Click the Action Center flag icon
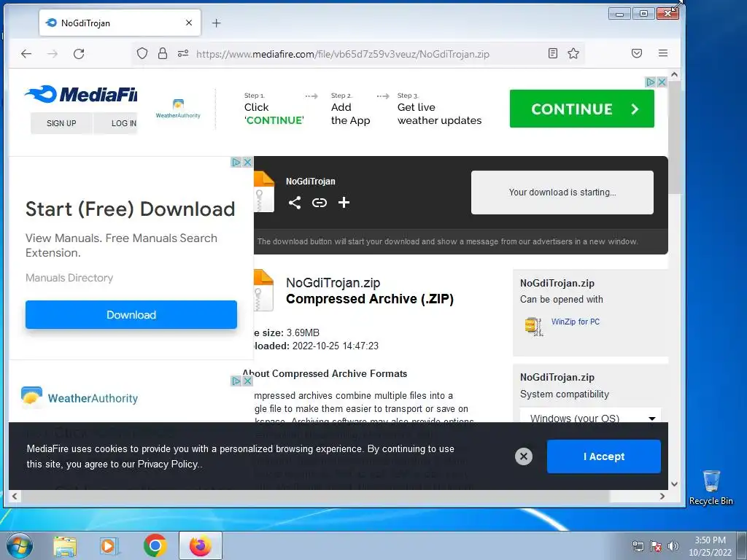747x560 pixels. click(x=656, y=546)
